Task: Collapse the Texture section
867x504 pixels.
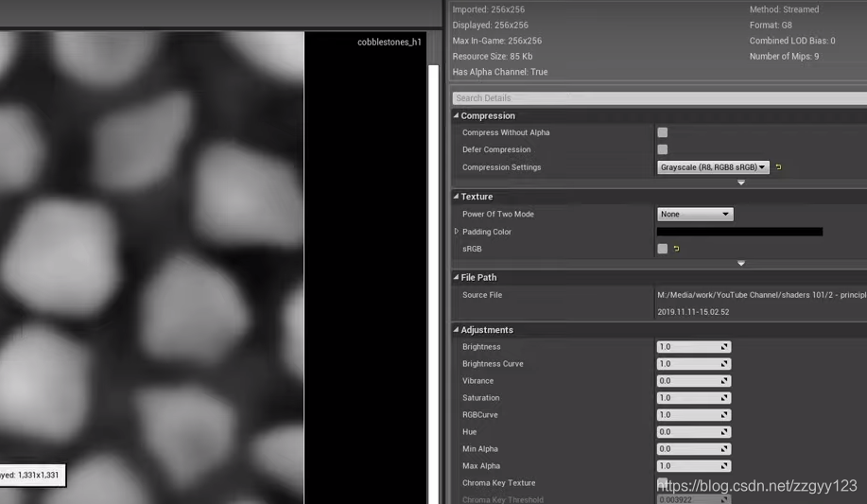Action: coord(456,197)
